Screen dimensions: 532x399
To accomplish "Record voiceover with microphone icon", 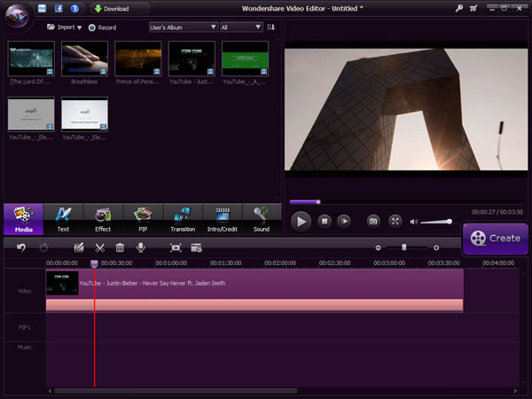I will click(140, 247).
